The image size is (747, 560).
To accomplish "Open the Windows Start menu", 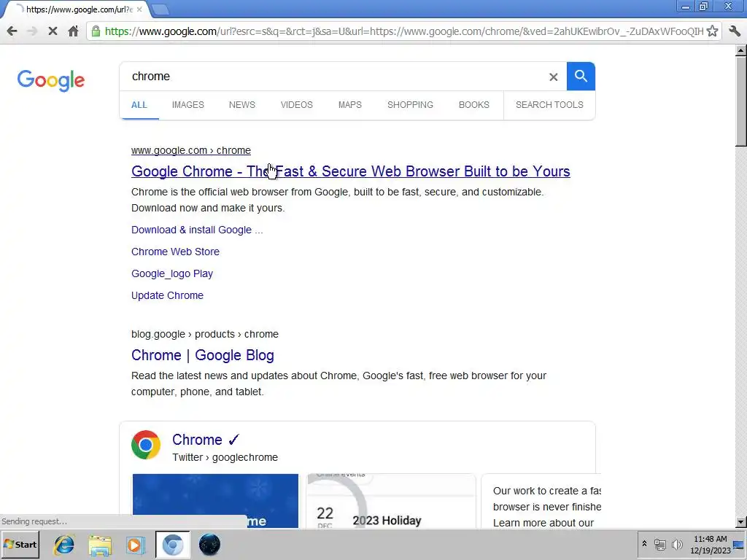I will click(x=20, y=544).
